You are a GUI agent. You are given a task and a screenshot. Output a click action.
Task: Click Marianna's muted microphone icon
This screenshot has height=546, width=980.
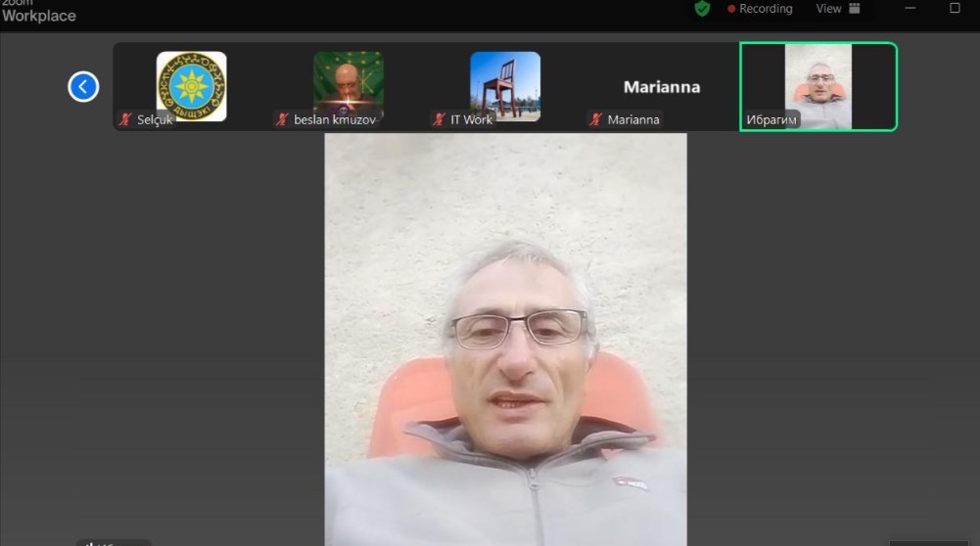595,119
